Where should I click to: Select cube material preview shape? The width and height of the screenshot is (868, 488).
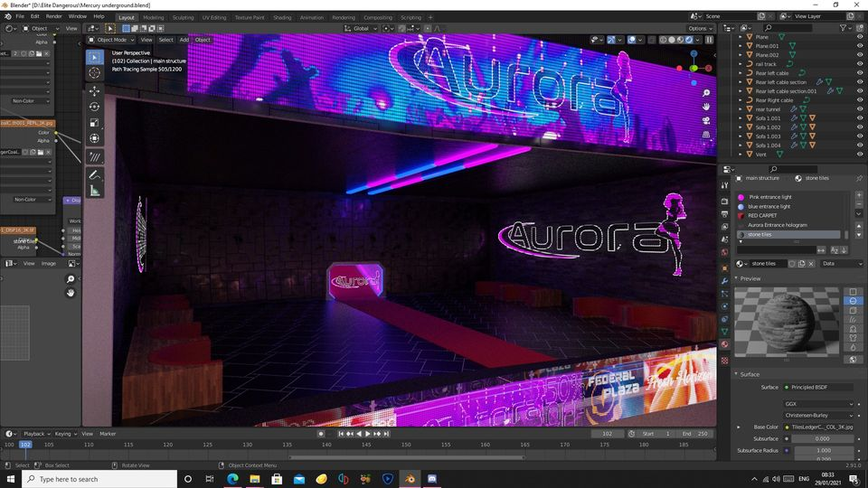853,310
